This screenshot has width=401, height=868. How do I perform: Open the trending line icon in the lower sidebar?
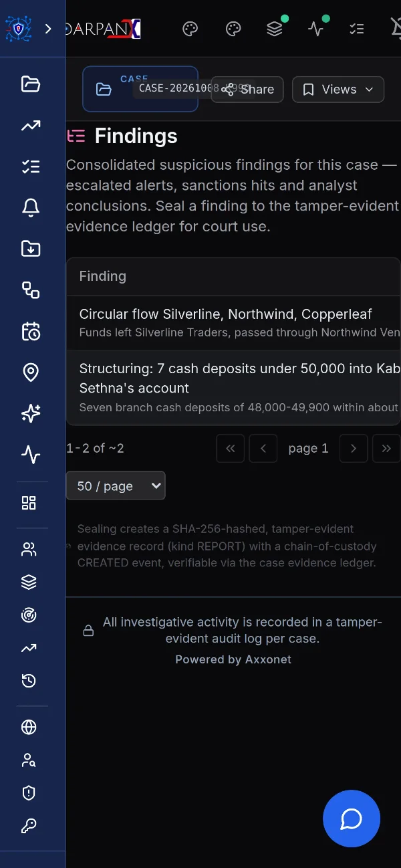pos(29,648)
